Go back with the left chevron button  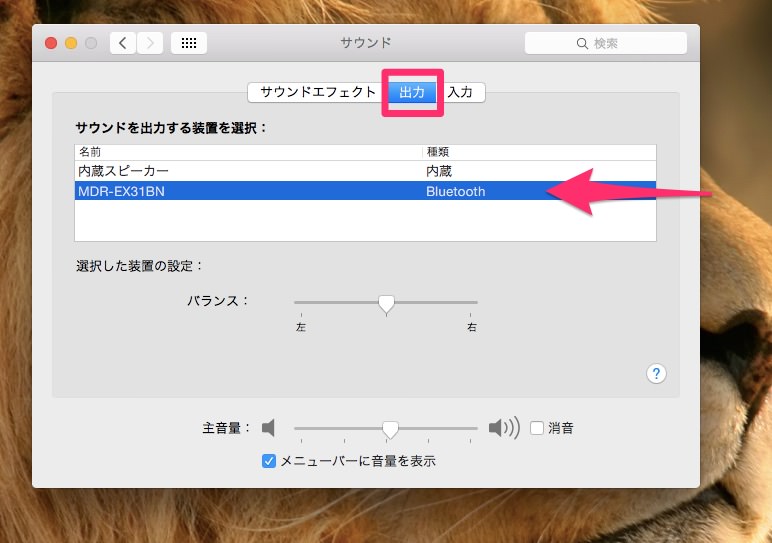pos(123,43)
